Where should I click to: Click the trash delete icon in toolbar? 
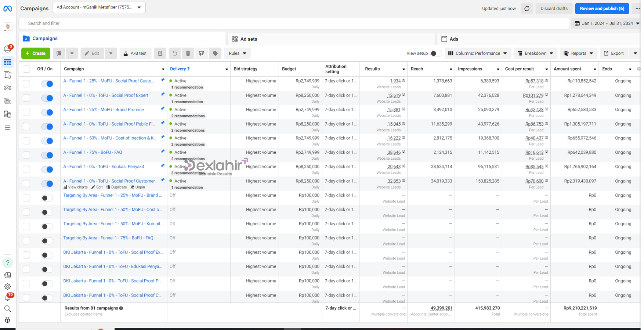(188, 54)
